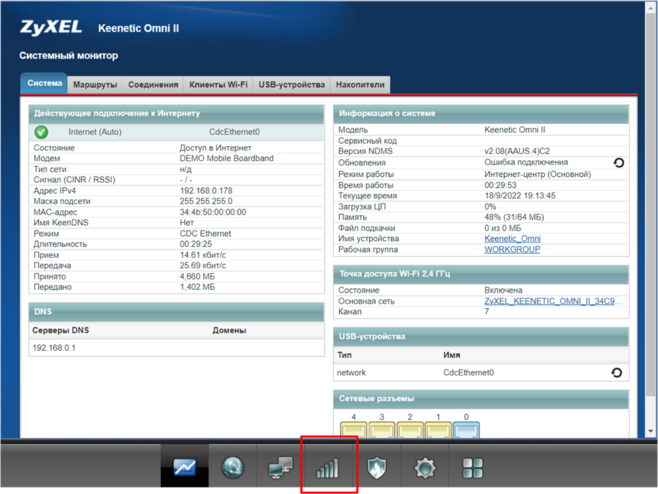Click the Действующее подключение к Интернету header

pyautogui.click(x=176, y=113)
